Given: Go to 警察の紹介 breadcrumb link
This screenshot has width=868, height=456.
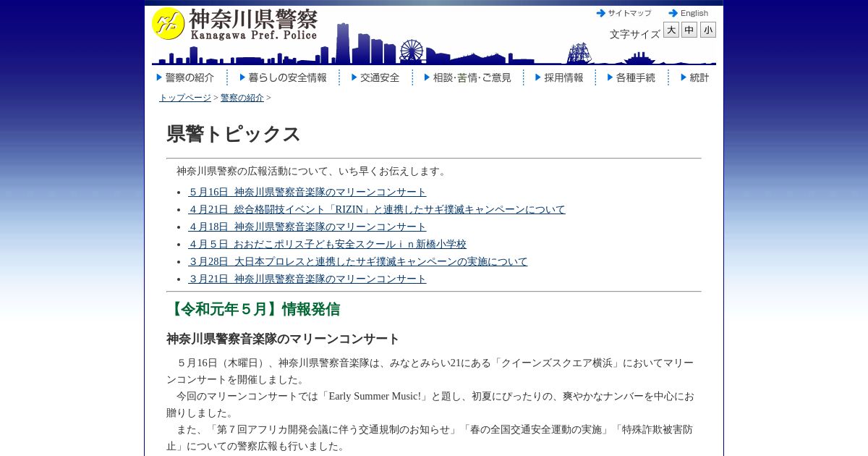Looking at the screenshot, I should point(242,98).
